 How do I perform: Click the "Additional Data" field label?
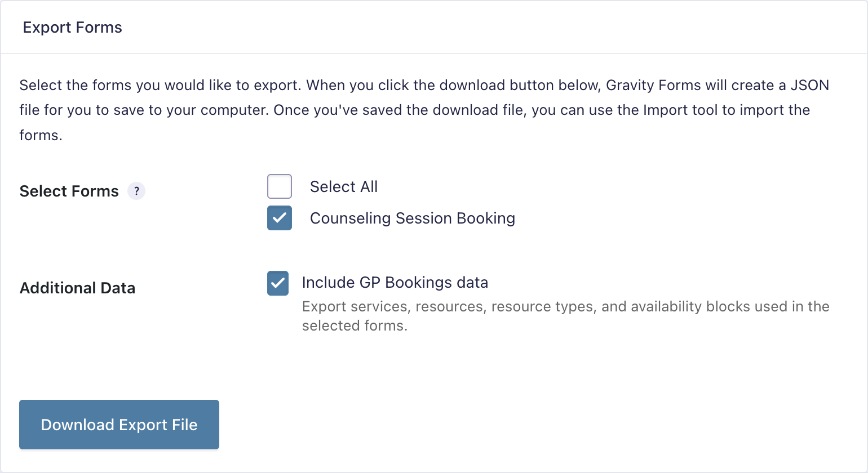click(x=77, y=288)
